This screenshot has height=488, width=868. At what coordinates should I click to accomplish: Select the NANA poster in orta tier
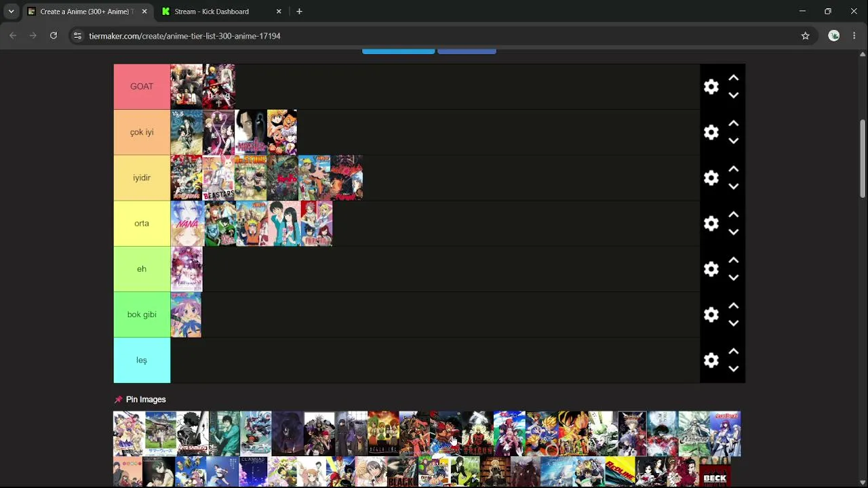pyautogui.click(x=187, y=224)
